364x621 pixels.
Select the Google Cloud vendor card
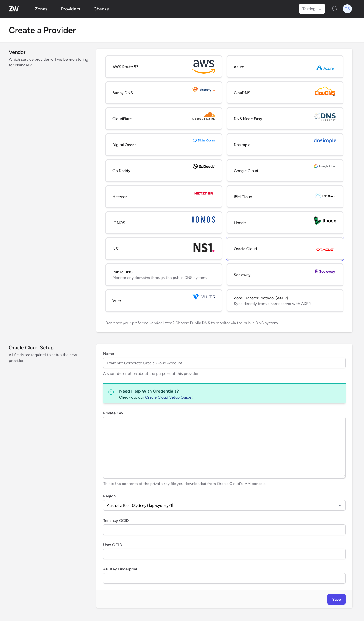[285, 171]
